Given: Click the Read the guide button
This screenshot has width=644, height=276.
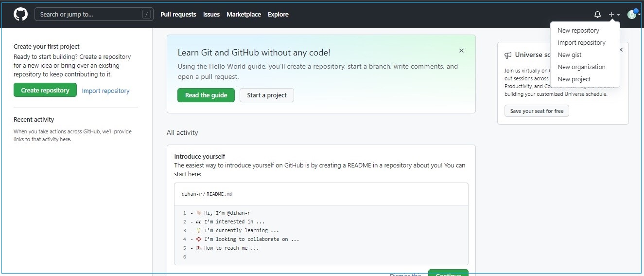Looking at the screenshot, I should [x=206, y=95].
